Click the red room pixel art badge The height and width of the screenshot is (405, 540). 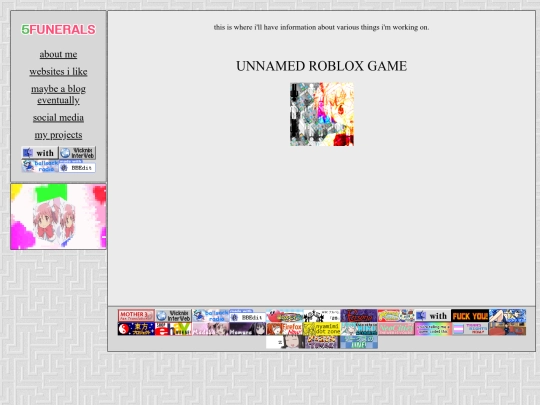point(508,329)
